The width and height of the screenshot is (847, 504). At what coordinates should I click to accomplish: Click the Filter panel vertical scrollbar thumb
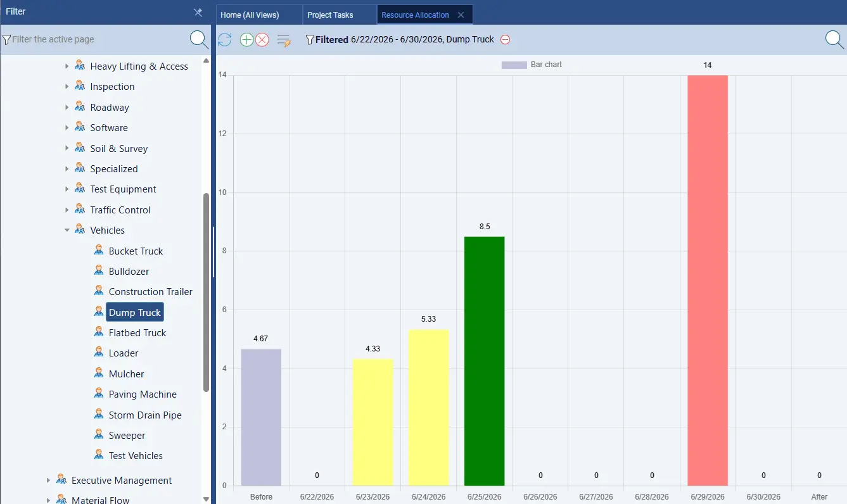click(206, 293)
